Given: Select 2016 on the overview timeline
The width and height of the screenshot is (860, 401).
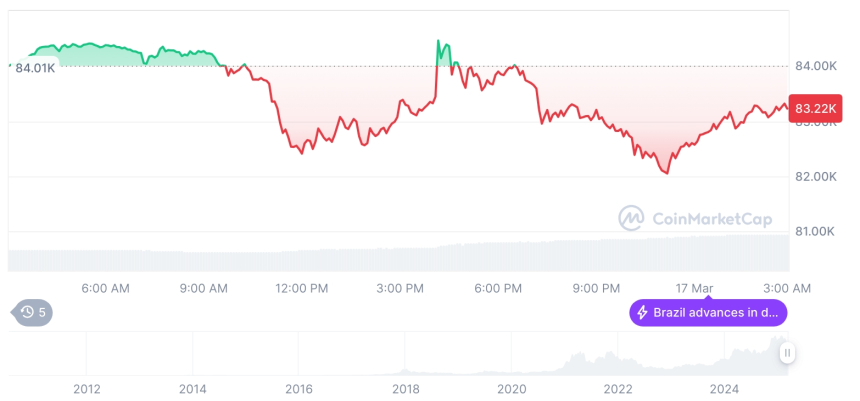Looking at the screenshot, I should tap(299, 388).
